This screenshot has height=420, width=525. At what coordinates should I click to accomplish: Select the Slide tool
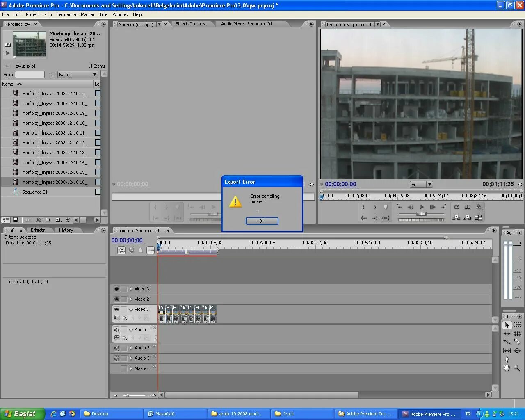517,351
